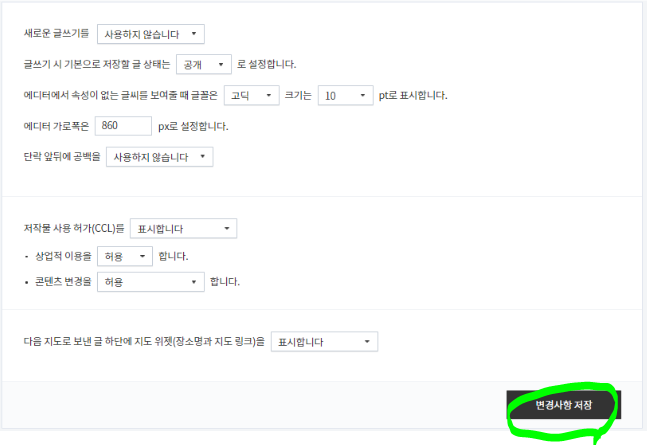The width and height of the screenshot is (647, 445).
Task: Click the arrow icon of 지도 위젯 dropdown
Action: (x=367, y=341)
